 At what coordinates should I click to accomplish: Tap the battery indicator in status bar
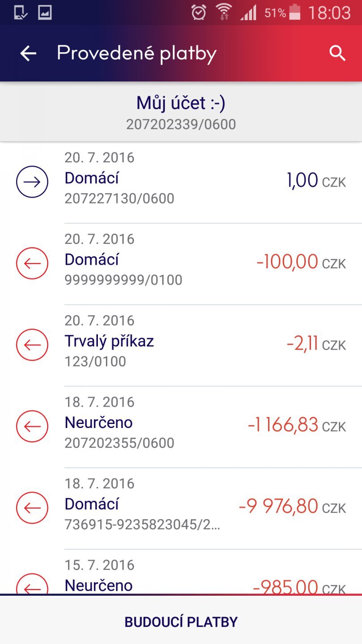295,13
